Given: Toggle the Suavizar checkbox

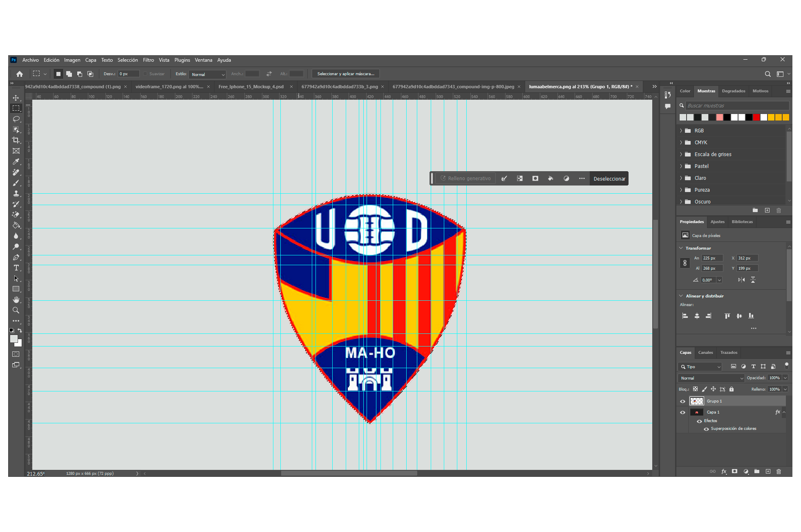Looking at the screenshot, I should 145,74.
